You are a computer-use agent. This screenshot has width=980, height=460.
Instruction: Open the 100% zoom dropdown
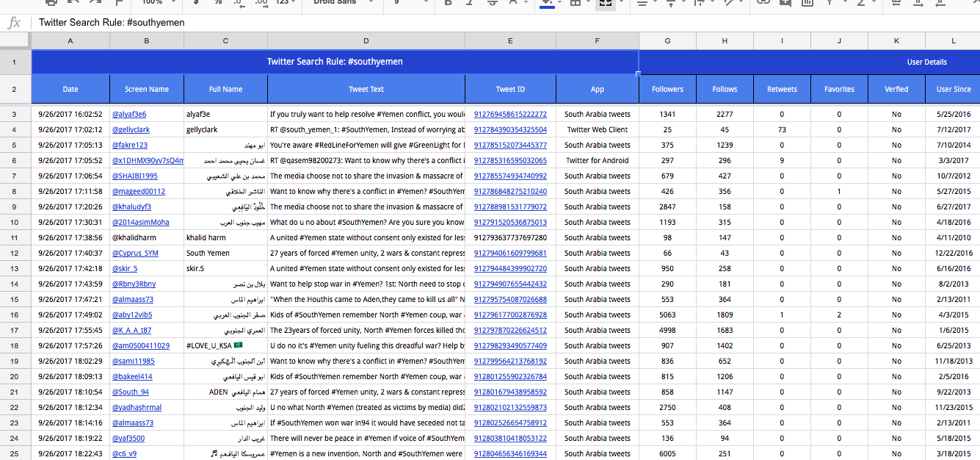click(157, 3)
